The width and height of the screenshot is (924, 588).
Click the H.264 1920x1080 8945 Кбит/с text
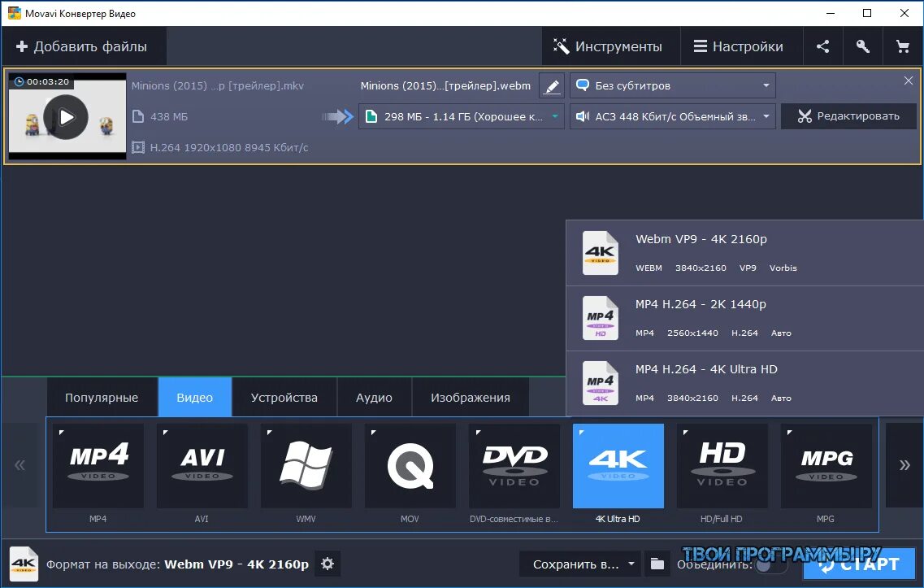(x=228, y=147)
